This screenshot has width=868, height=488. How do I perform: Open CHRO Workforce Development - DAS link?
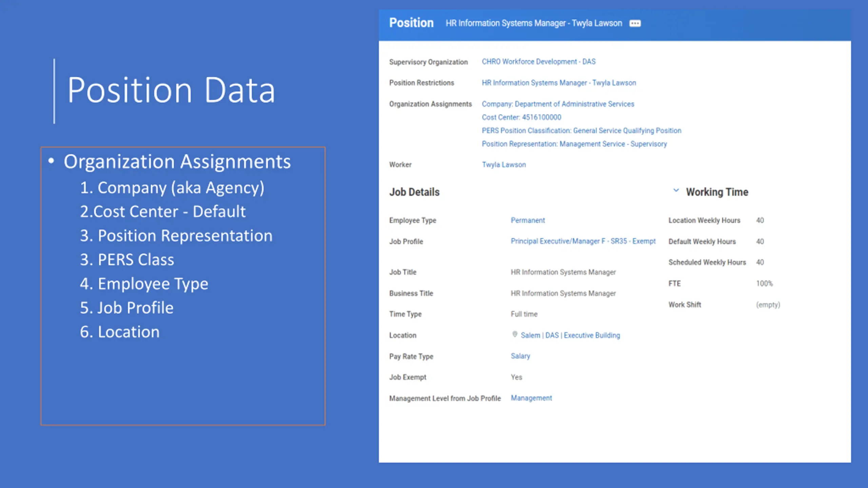pos(539,62)
